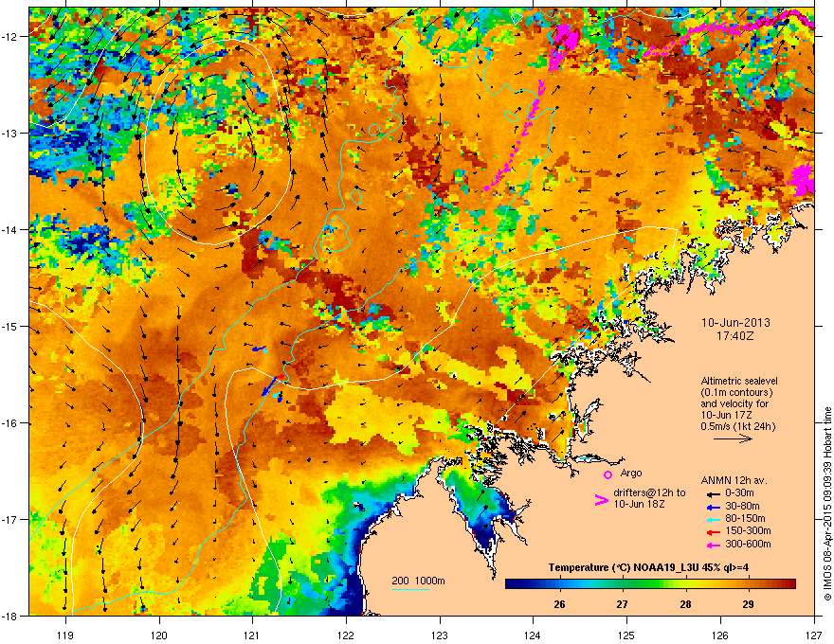Click the longitude axis label 124
Viewport: 834px width, 644px height.
(533, 635)
